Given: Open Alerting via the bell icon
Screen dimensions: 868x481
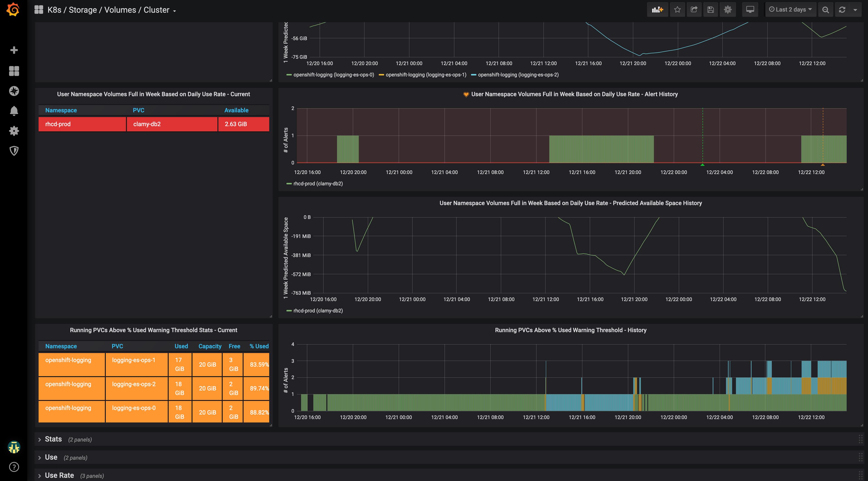Looking at the screenshot, I should [x=14, y=111].
